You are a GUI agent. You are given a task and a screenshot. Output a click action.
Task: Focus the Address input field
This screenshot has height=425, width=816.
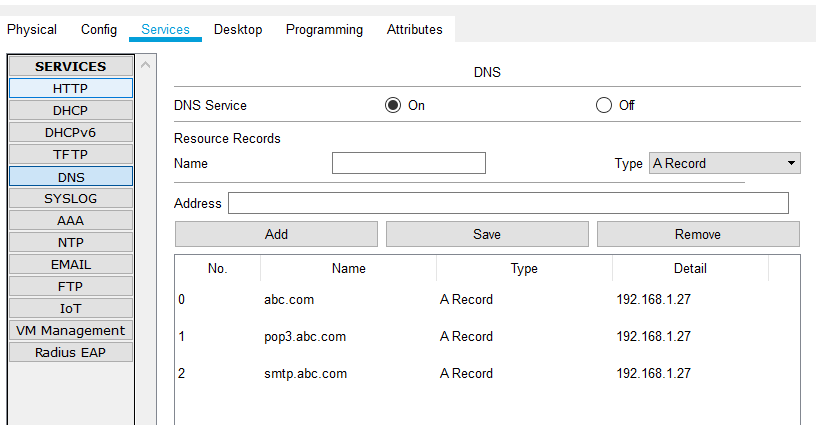click(508, 203)
